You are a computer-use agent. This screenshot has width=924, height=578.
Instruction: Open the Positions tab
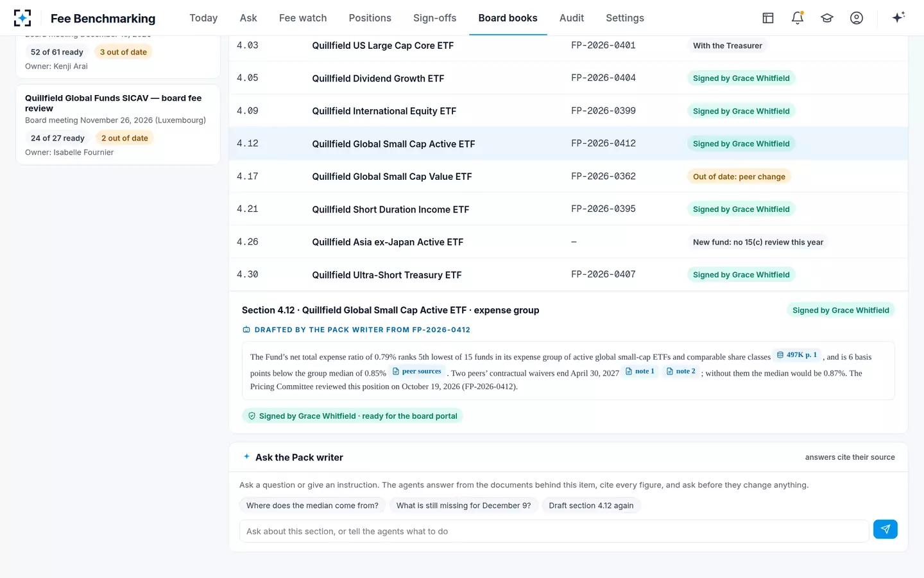pos(370,18)
